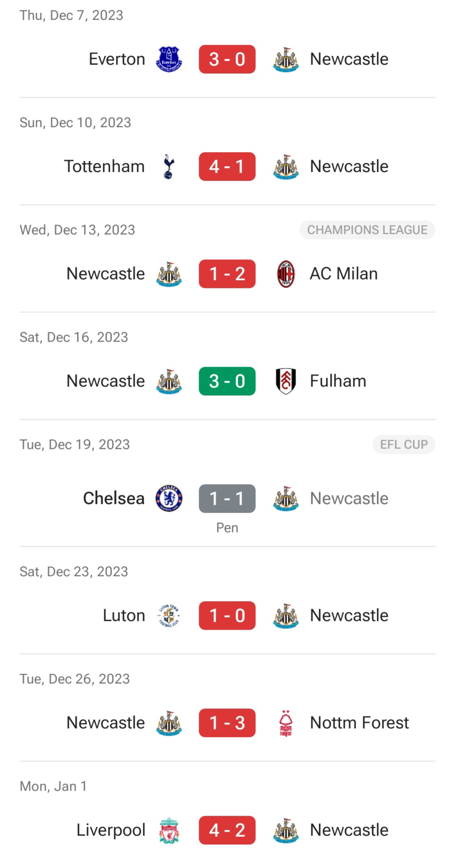Screen dimensions: 452x868
Task: Click the Chelsea club crest
Action: [x=169, y=498]
